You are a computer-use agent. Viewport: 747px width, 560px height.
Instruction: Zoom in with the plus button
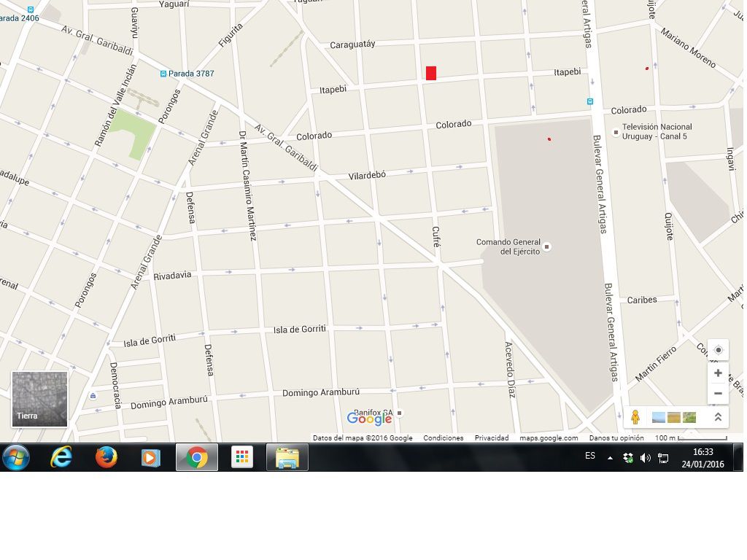click(718, 373)
